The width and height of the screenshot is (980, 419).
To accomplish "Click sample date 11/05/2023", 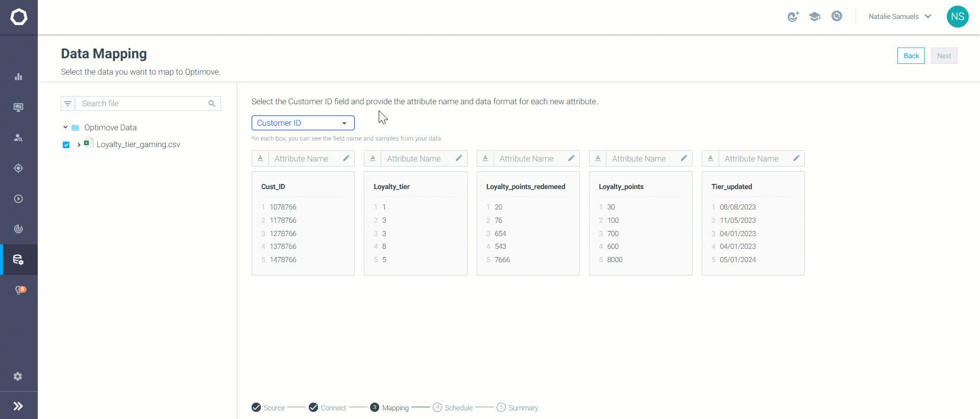I will (x=738, y=220).
